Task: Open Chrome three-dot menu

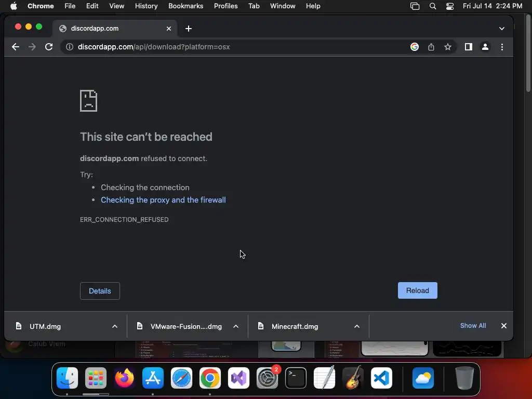Action: click(x=502, y=47)
